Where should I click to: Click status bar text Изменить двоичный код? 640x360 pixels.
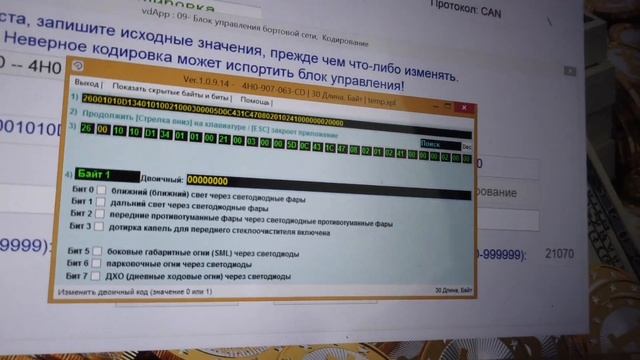135,292
